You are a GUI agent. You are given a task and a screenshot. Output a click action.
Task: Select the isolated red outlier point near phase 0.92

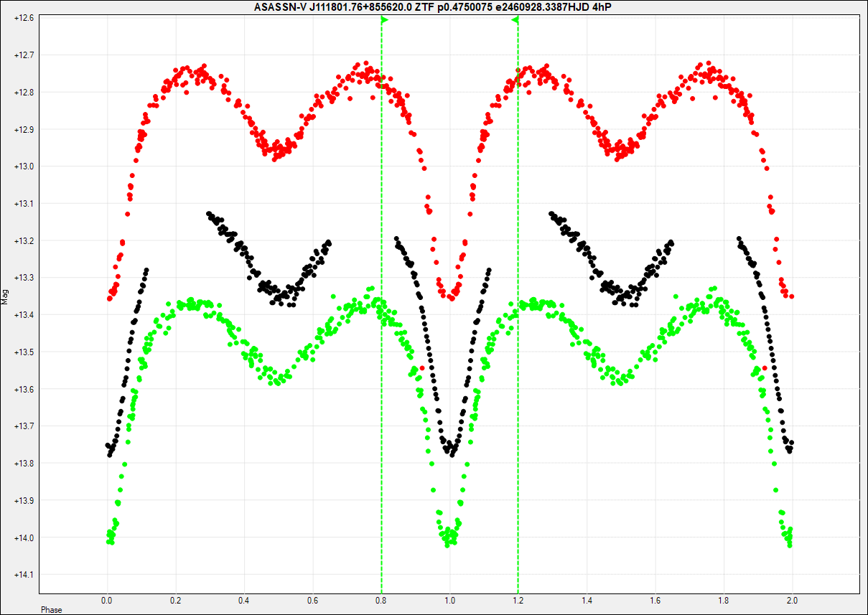pos(422,368)
